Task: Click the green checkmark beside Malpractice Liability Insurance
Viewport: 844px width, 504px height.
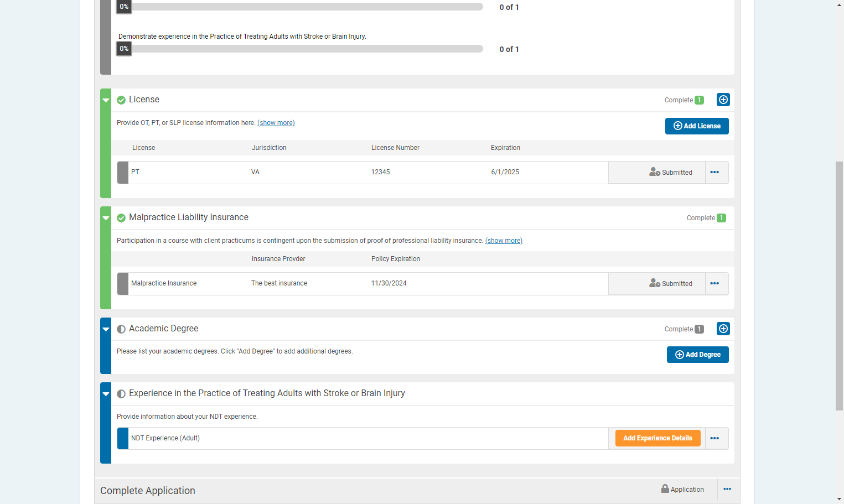Action: pos(121,218)
